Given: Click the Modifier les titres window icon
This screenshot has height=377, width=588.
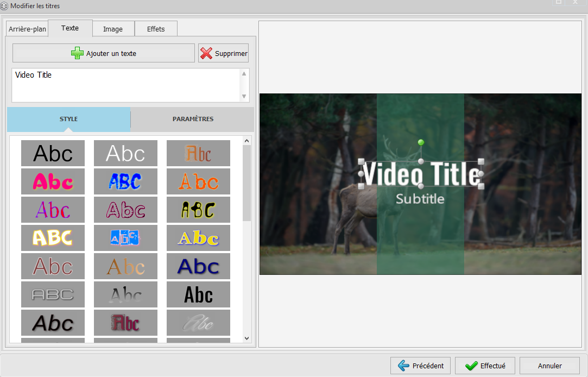Looking at the screenshot, I should [x=4, y=6].
